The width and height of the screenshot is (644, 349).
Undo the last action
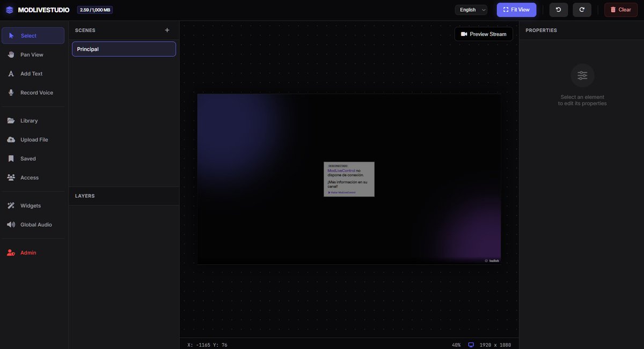coord(559,10)
